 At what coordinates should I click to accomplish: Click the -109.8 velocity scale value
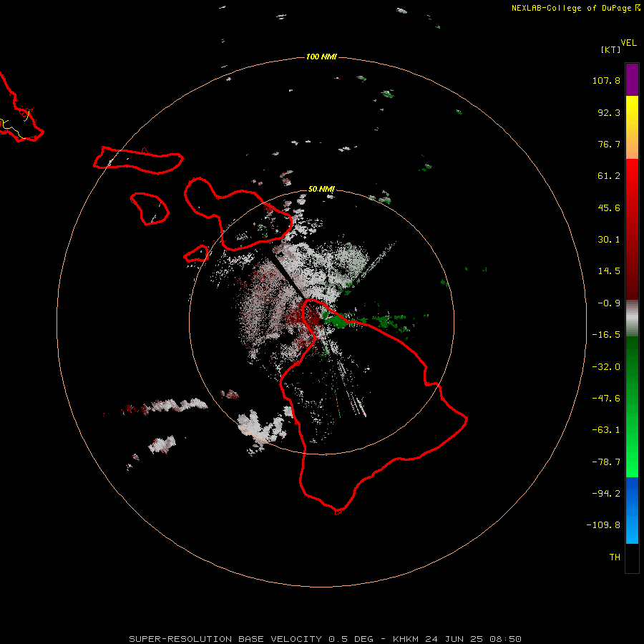603,525
